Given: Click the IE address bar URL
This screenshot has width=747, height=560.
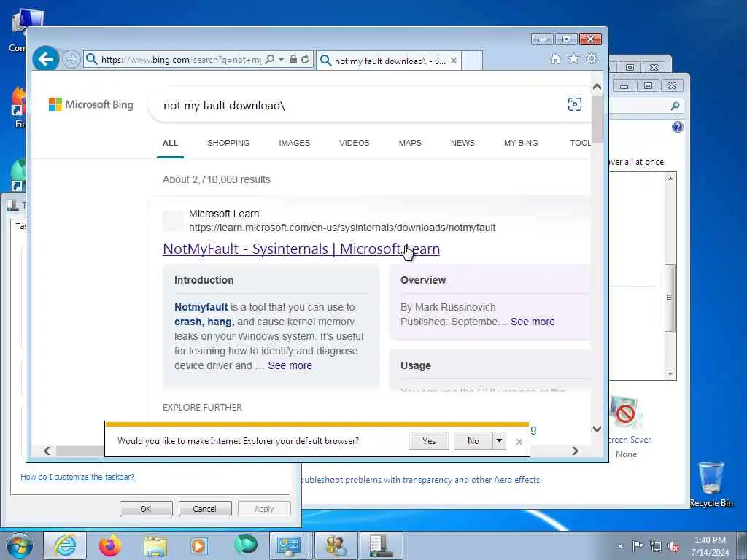Looking at the screenshot, I should [x=181, y=60].
